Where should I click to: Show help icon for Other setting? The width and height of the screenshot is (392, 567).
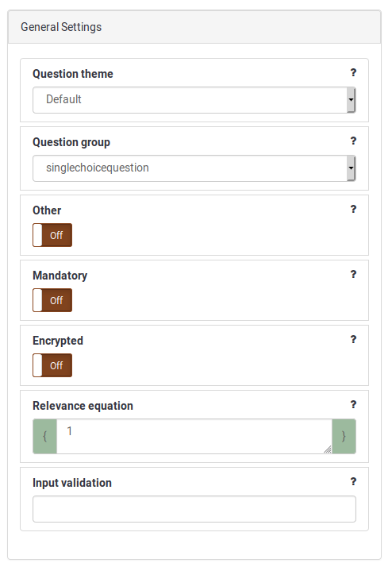tap(353, 210)
